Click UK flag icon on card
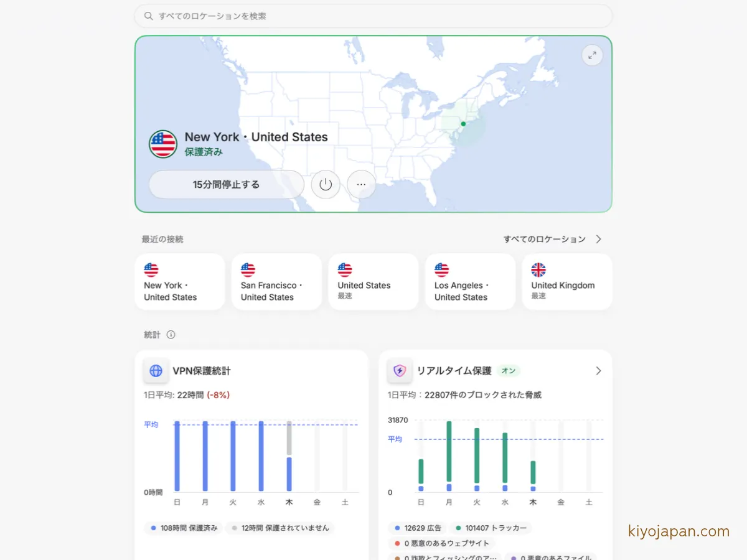The image size is (747, 560). (x=538, y=269)
